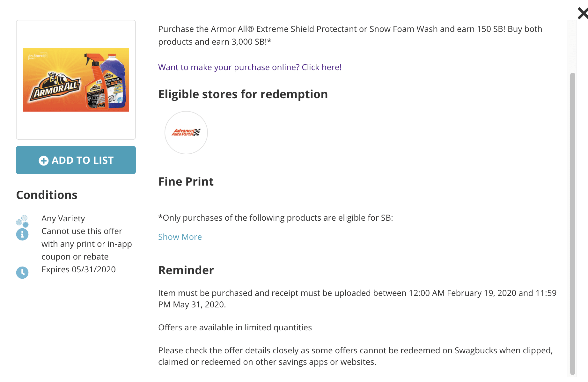Click the Any Variety condition text

pos(63,218)
